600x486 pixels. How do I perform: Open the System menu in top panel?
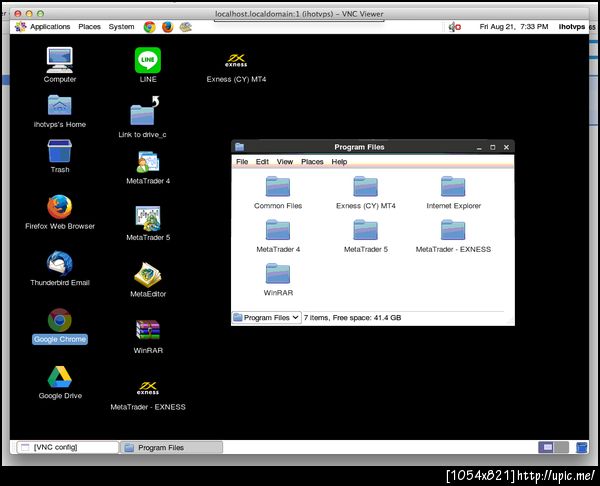click(121, 27)
